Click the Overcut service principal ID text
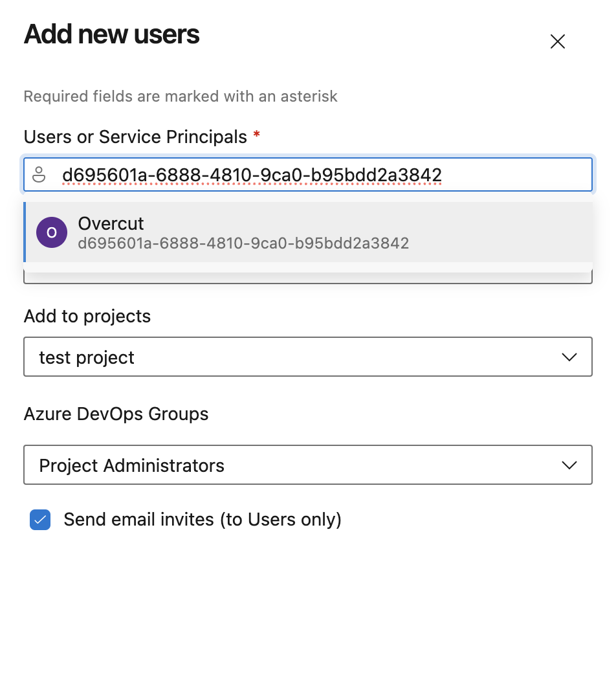616x690 pixels. click(243, 243)
